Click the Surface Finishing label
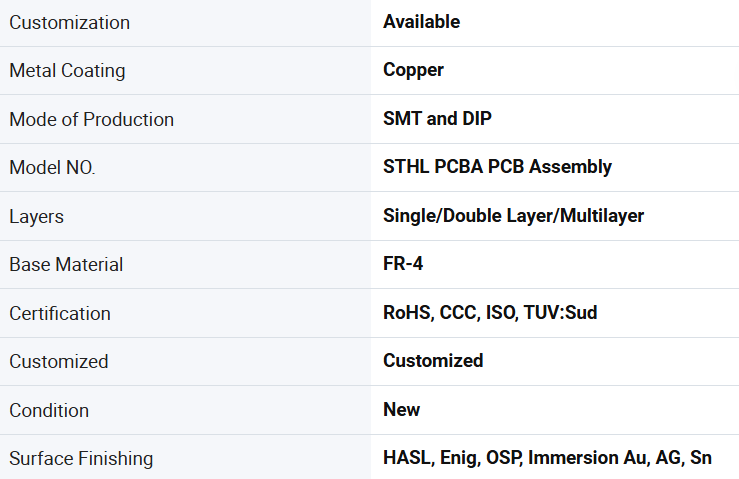The image size is (739, 479). [x=81, y=459]
